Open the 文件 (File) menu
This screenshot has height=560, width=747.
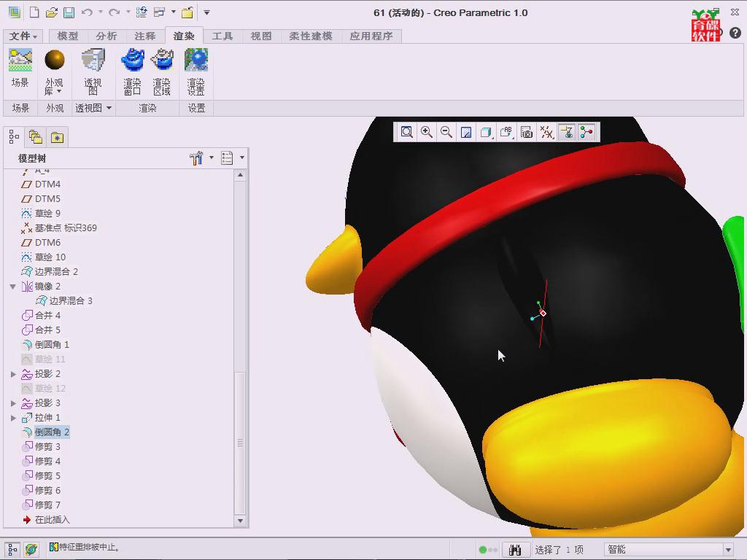tap(23, 36)
